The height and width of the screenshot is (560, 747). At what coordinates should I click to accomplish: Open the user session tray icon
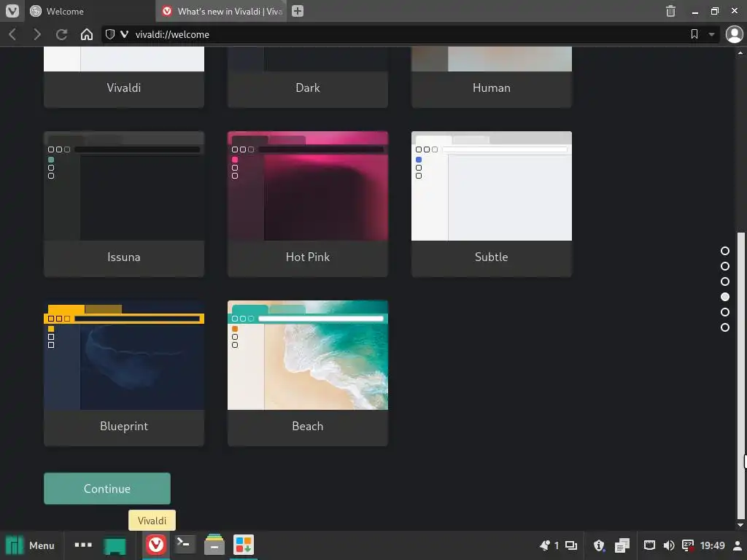pyautogui.click(x=738, y=545)
